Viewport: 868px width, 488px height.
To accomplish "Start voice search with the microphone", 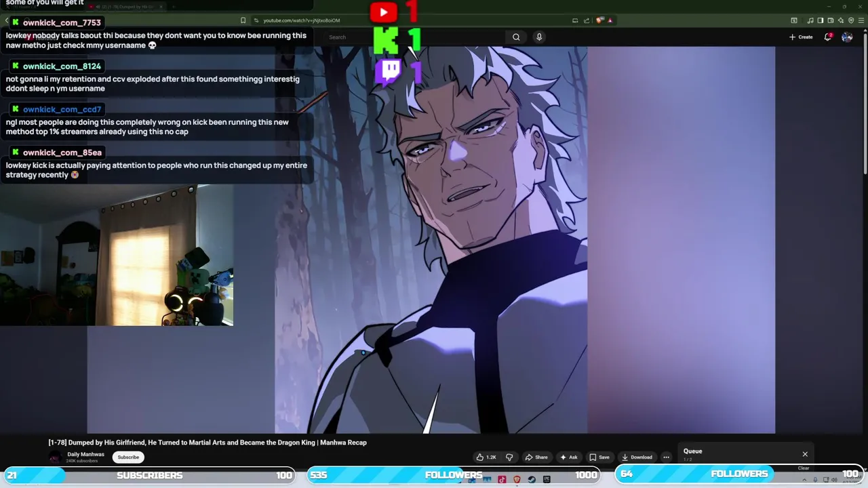I will pos(539,37).
